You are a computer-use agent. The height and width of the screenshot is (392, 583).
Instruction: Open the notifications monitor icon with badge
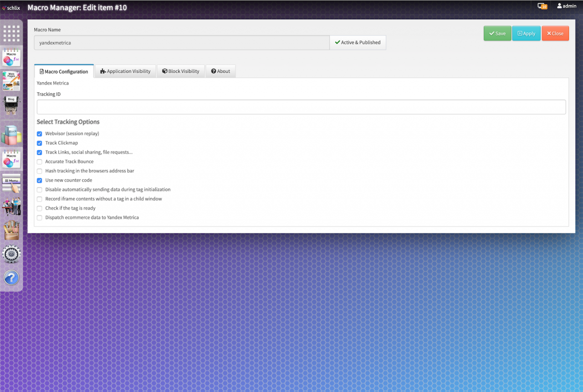[x=542, y=6]
